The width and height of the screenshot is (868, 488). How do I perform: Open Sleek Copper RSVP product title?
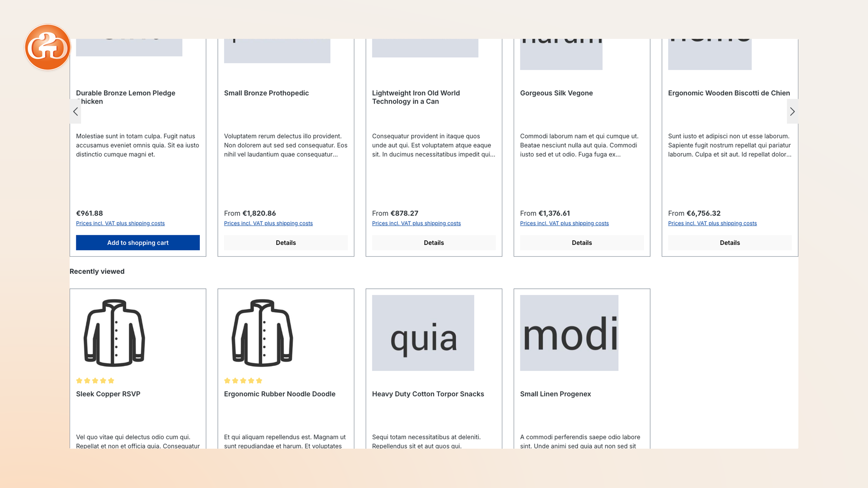[108, 394]
